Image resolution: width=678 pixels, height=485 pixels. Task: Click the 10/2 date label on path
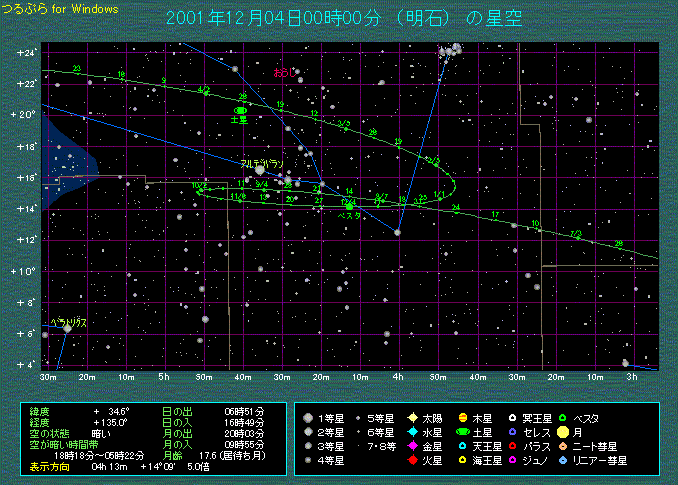click(199, 185)
